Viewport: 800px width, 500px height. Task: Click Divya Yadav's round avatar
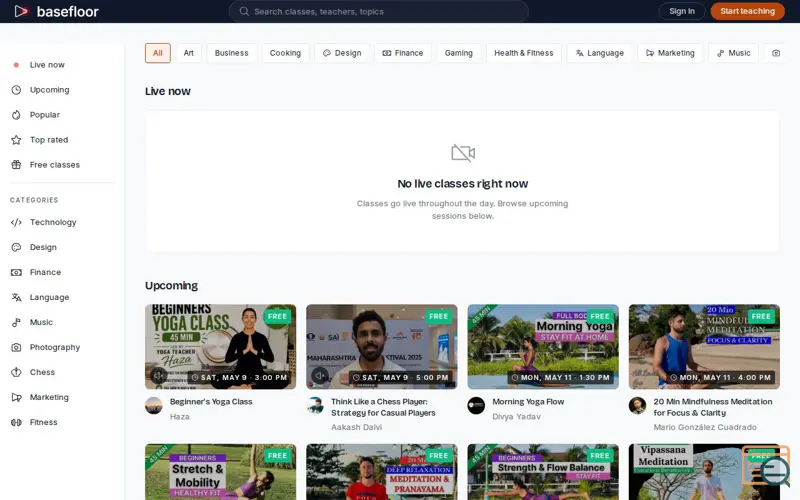476,406
